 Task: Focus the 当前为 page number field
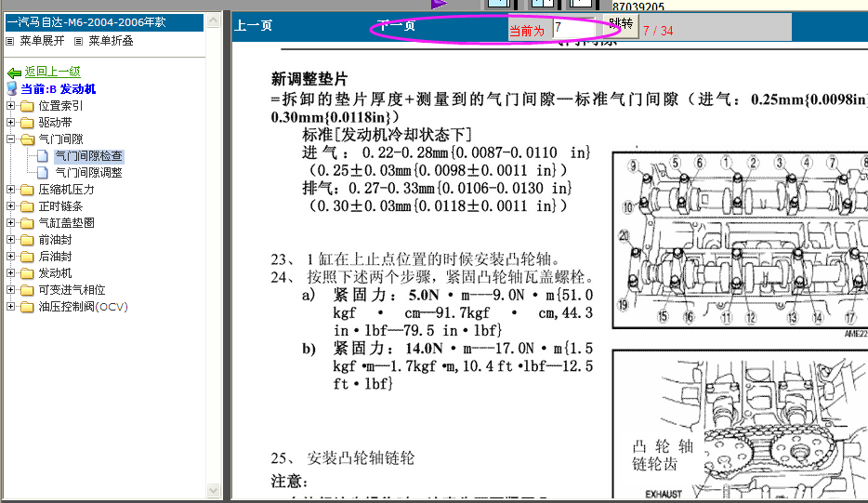pyautogui.click(x=574, y=28)
